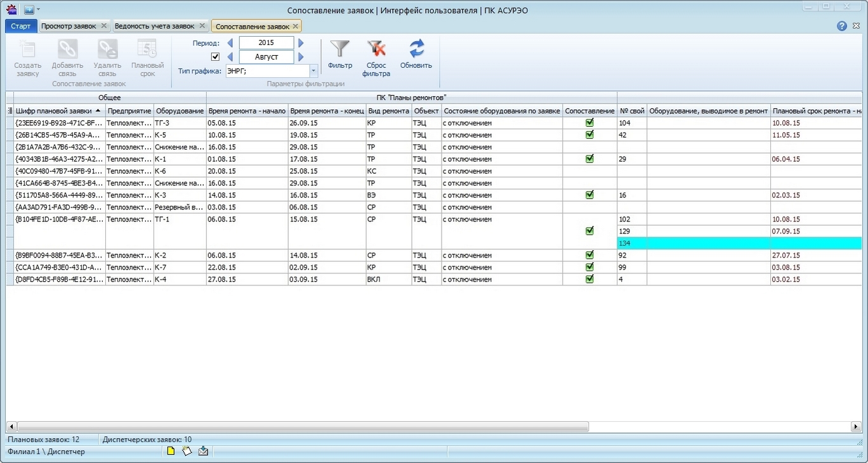
Task: Switch to the Ведомость учета заявок tab
Action: pos(154,26)
